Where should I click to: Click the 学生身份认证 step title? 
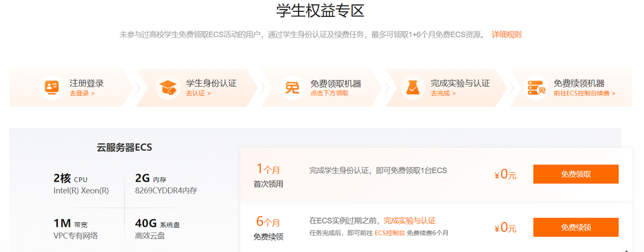[211, 84]
